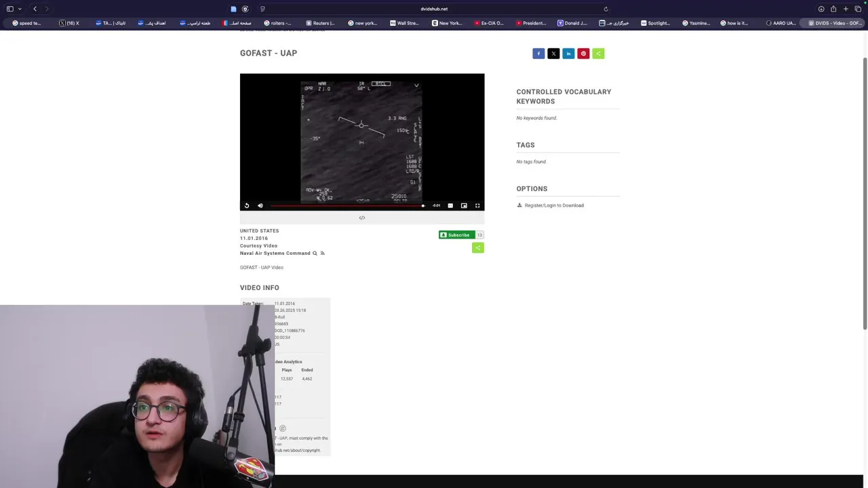Open the RSS feed icon for unit

point(322,253)
